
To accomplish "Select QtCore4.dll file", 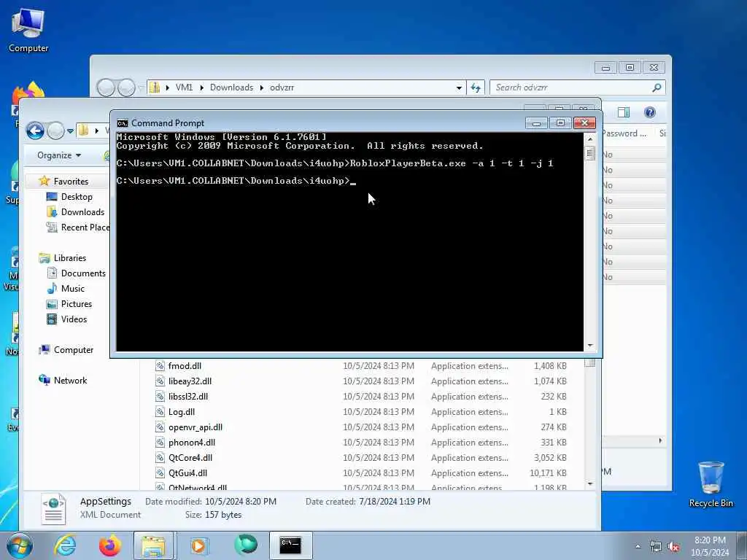I will 190,458.
